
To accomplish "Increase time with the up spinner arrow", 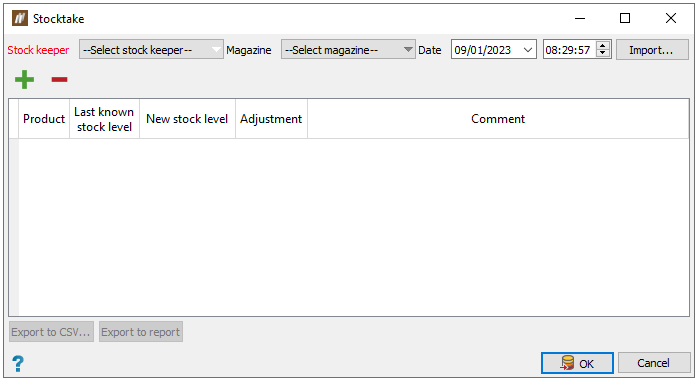I will click(x=603, y=45).
